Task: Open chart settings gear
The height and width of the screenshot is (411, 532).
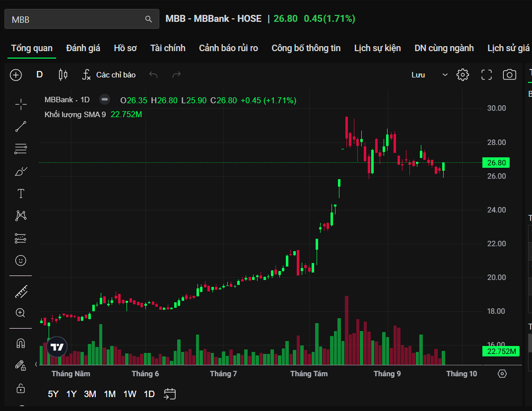Action: (x=463, y=74)
